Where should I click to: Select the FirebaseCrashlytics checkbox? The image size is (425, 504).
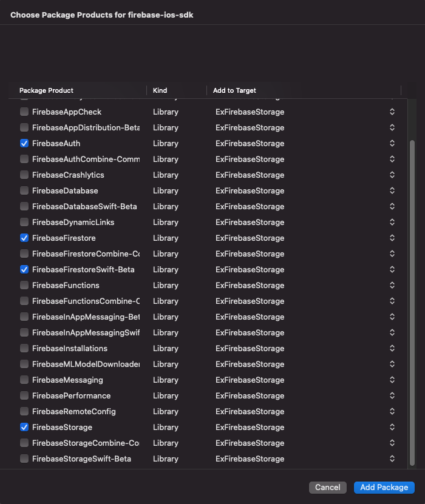(24, 175)
